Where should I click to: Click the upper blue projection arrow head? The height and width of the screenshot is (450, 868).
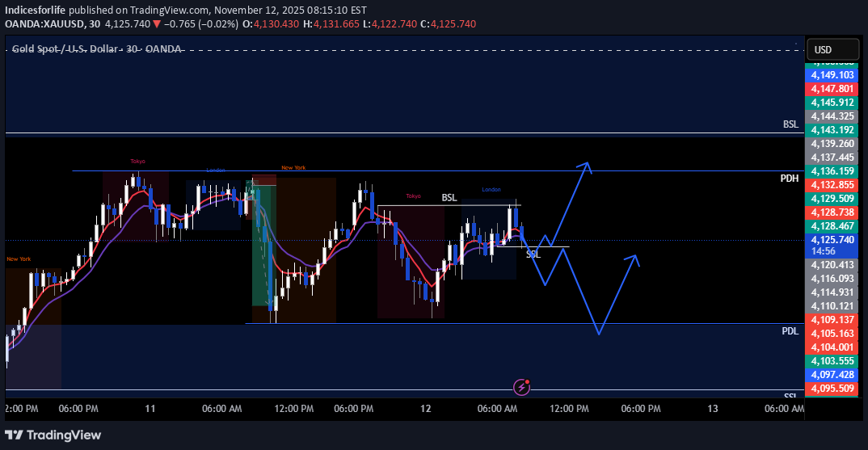pyautogui.click(x=588, y=166)
